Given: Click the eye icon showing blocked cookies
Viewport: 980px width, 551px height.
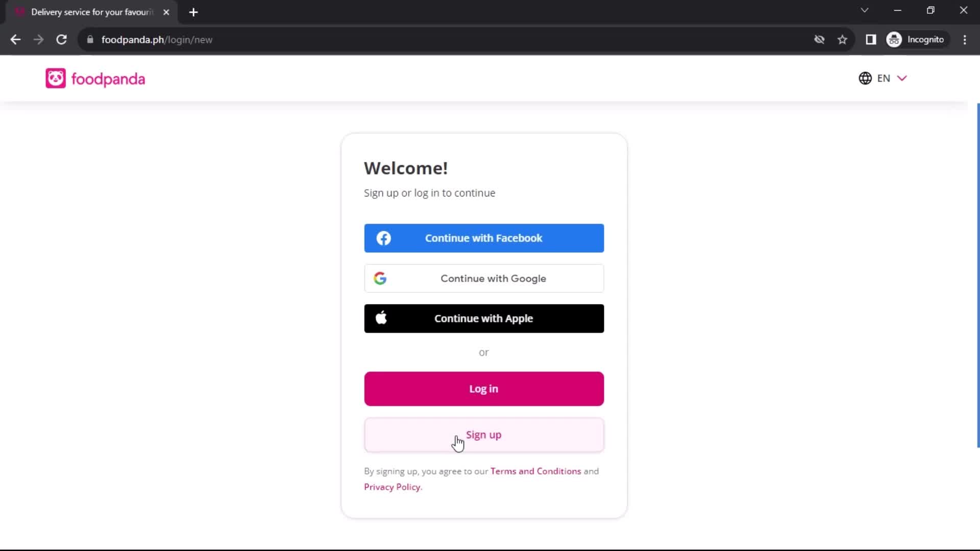Looking at the screenshot, I should 820,39.
